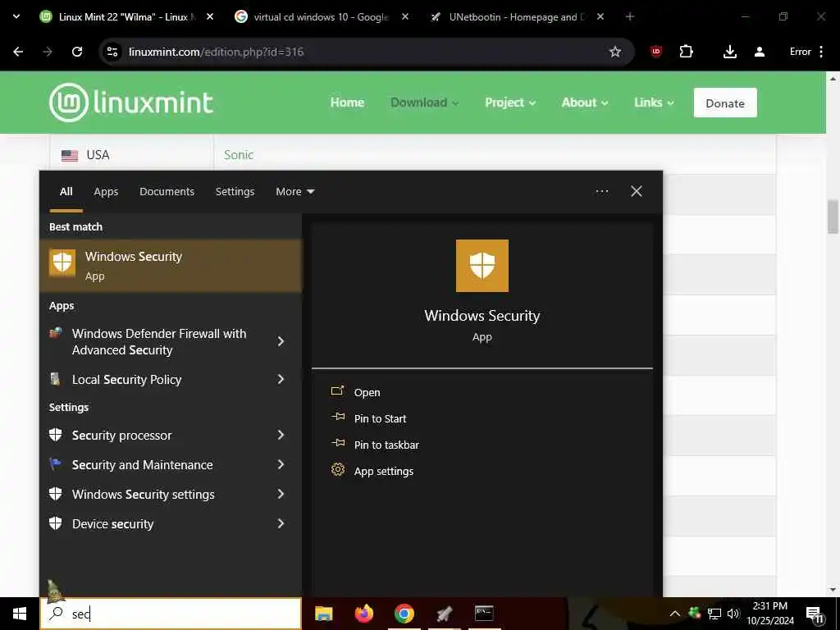The height and width of the screenshot is (630, 840).
Task: Open the More search filter dropdown
Action: 294,191
